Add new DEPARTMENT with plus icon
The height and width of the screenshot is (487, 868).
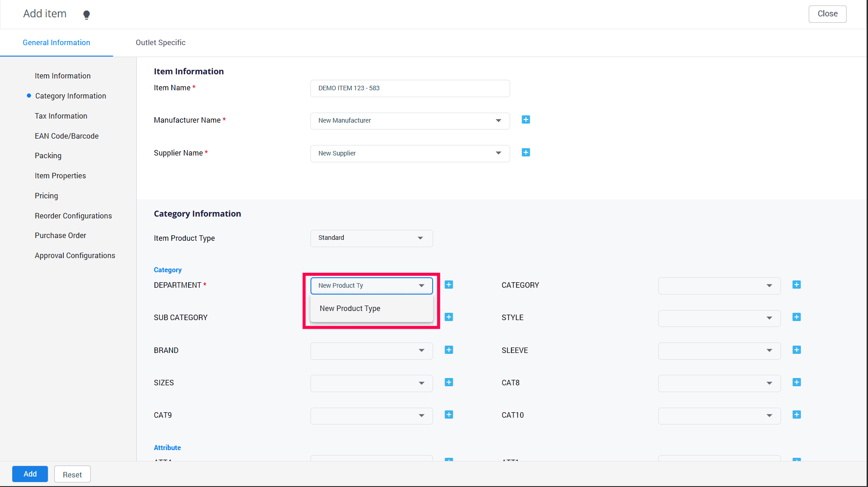[x=449, y=285]
